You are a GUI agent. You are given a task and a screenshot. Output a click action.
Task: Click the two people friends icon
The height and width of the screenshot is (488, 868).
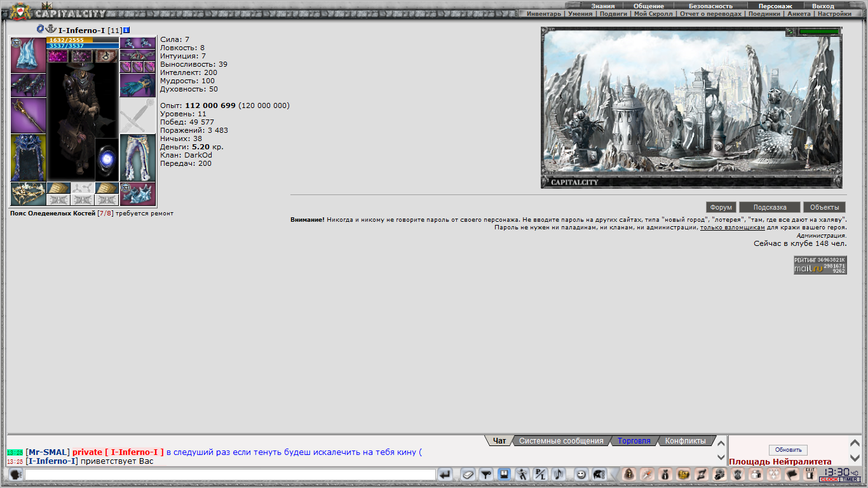tap(756, 474)
